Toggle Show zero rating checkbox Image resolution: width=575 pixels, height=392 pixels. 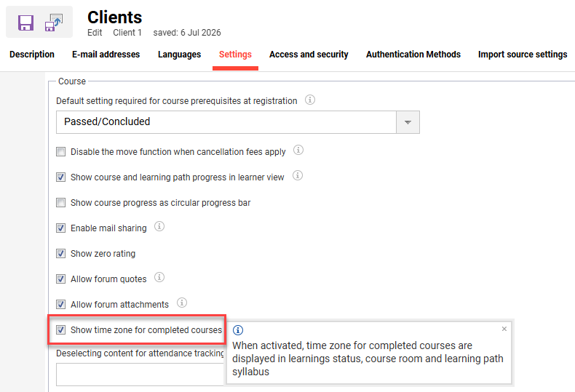tap(61, 254)
